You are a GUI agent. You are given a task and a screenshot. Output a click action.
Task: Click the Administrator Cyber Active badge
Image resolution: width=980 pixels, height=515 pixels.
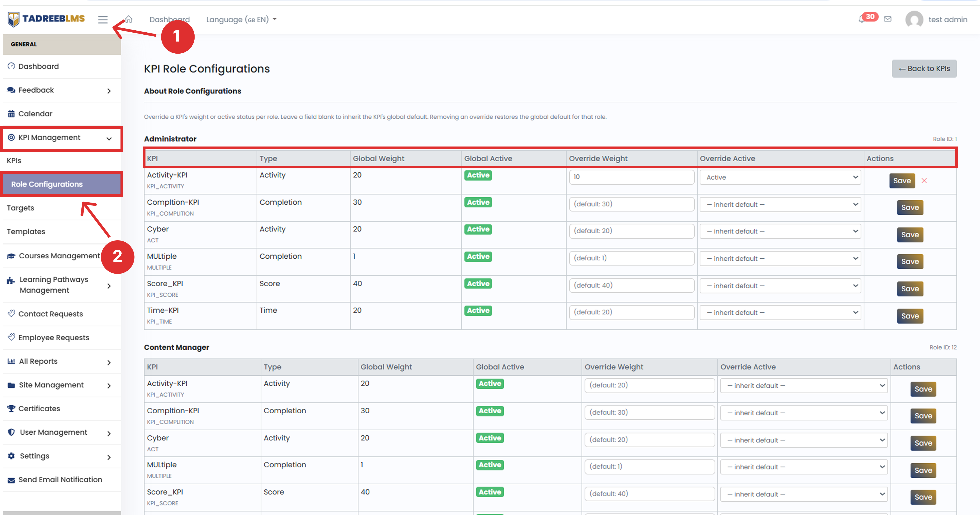coord(478,229)
